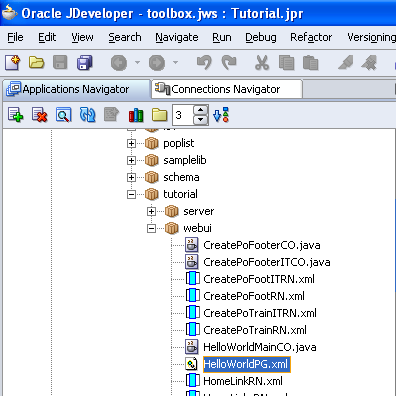
Task: Click the Paste toolbar icon
Action: [310, 62]
